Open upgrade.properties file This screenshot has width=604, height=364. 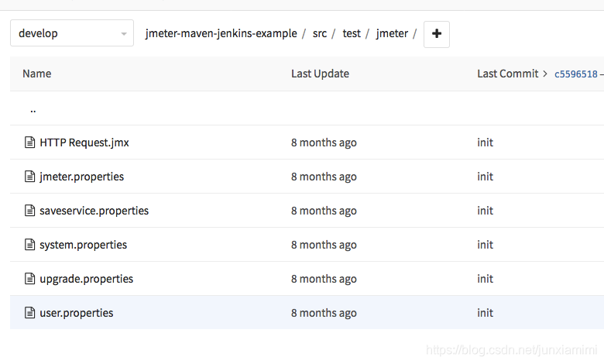coord(86,279)
